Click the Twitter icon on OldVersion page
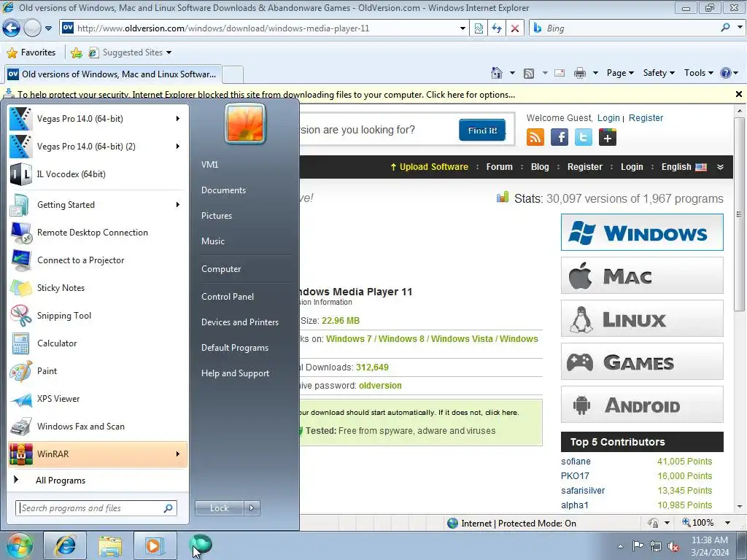The width and height of the screenshot is (747, 560). (583, 137)
